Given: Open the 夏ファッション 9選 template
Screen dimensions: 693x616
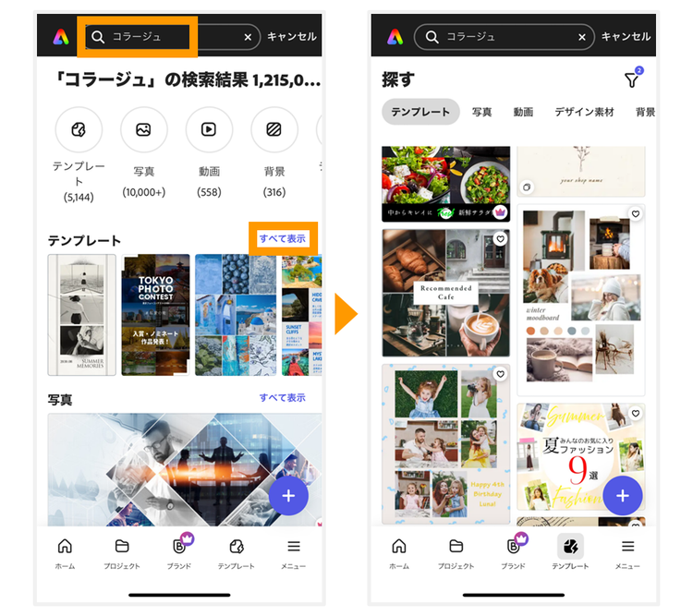Looking at the screenshot, I should (581, 456).
